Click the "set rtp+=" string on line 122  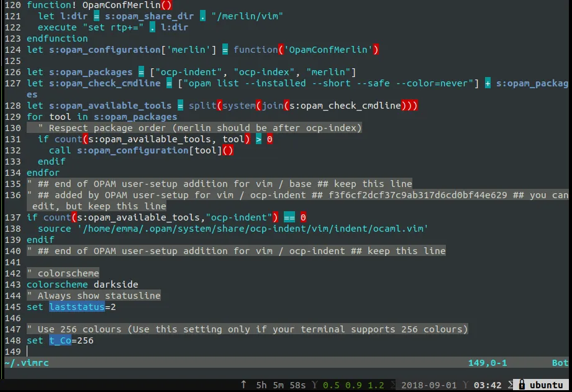pos(113,27)
